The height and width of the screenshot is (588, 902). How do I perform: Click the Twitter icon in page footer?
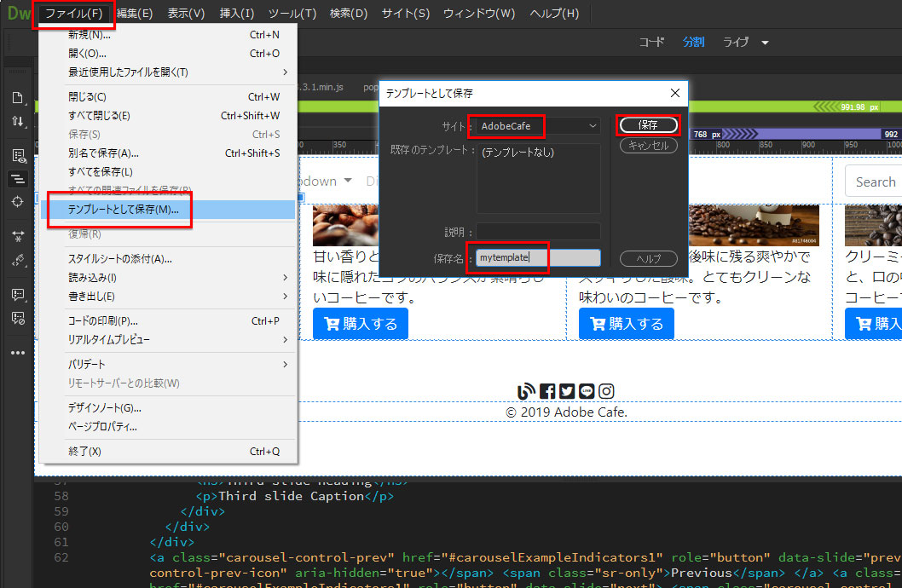(567, 391)
